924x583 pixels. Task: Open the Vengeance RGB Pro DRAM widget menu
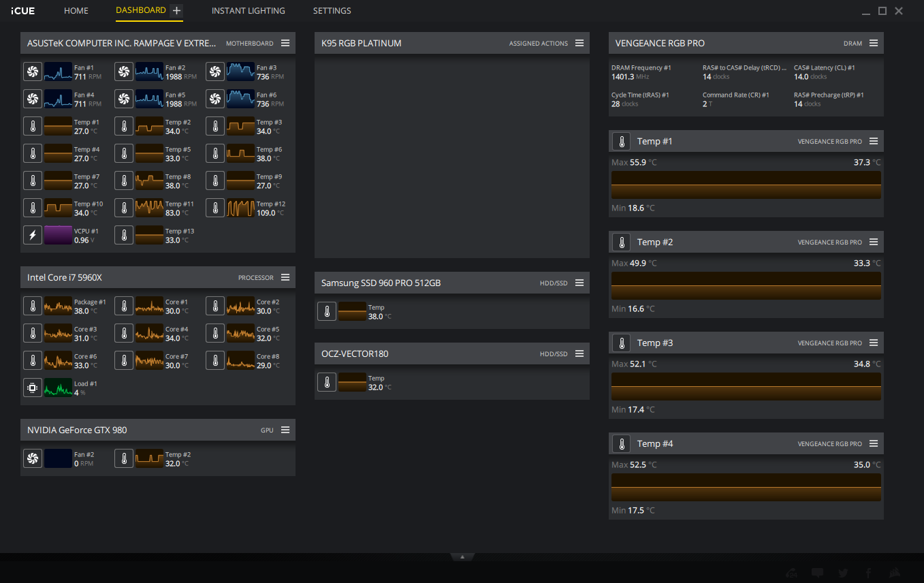874,43
